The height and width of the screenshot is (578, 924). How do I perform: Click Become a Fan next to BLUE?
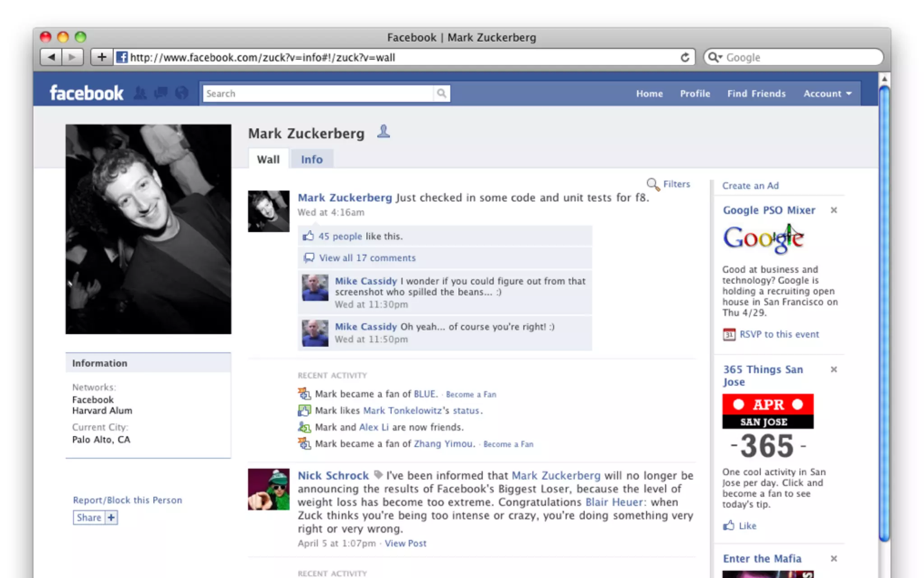click(471, 394)
